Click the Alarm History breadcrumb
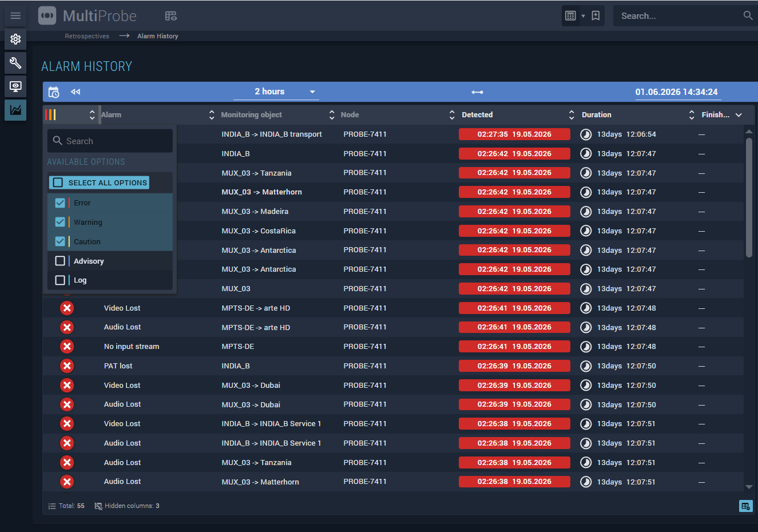This screenshot has height=532, width=758. click(158, 36)
